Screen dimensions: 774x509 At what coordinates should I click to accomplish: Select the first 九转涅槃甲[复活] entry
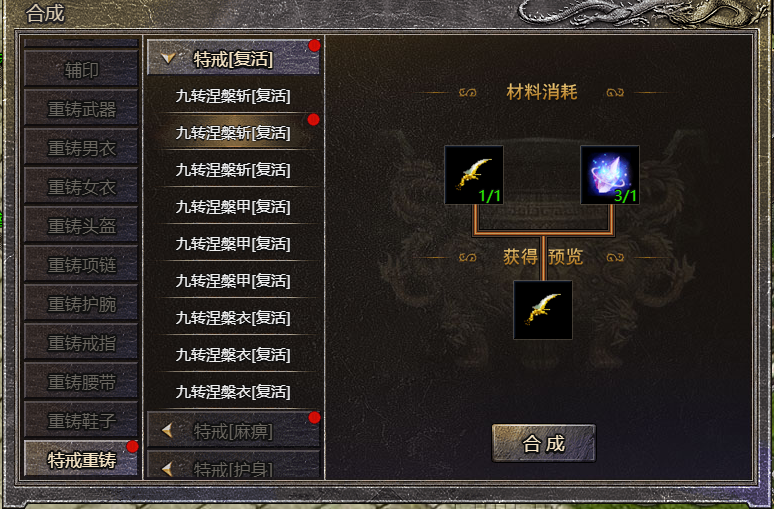233,206
